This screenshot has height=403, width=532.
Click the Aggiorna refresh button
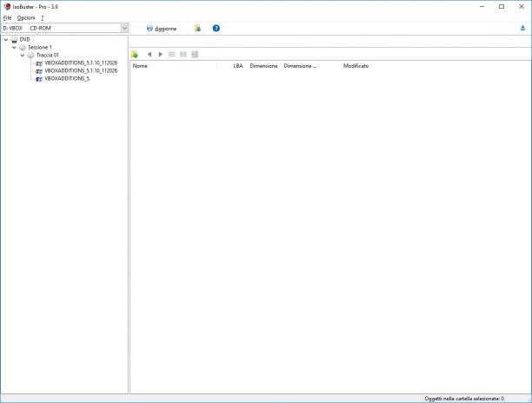pos(162,29)
